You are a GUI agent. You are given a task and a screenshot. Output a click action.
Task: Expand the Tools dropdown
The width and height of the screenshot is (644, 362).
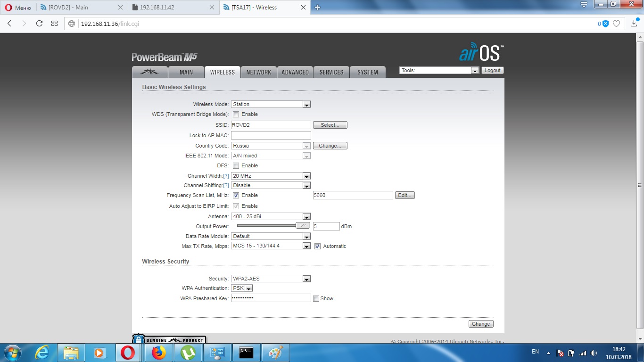439,70
